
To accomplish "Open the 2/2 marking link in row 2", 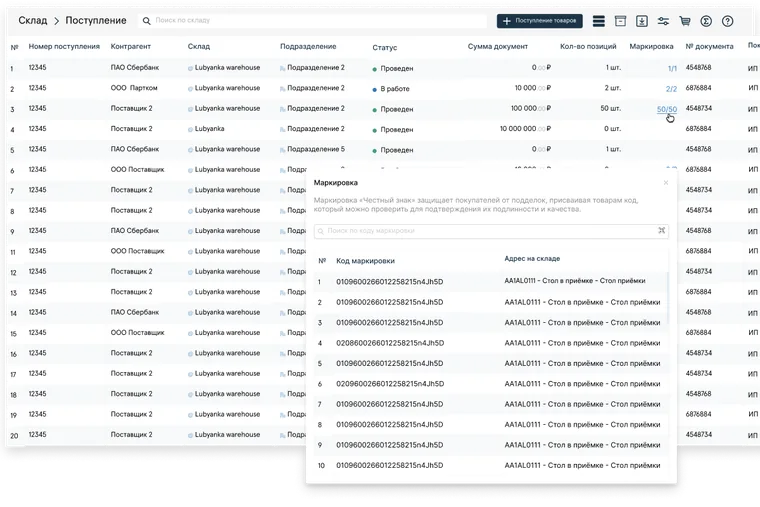I will coord(671,89).
